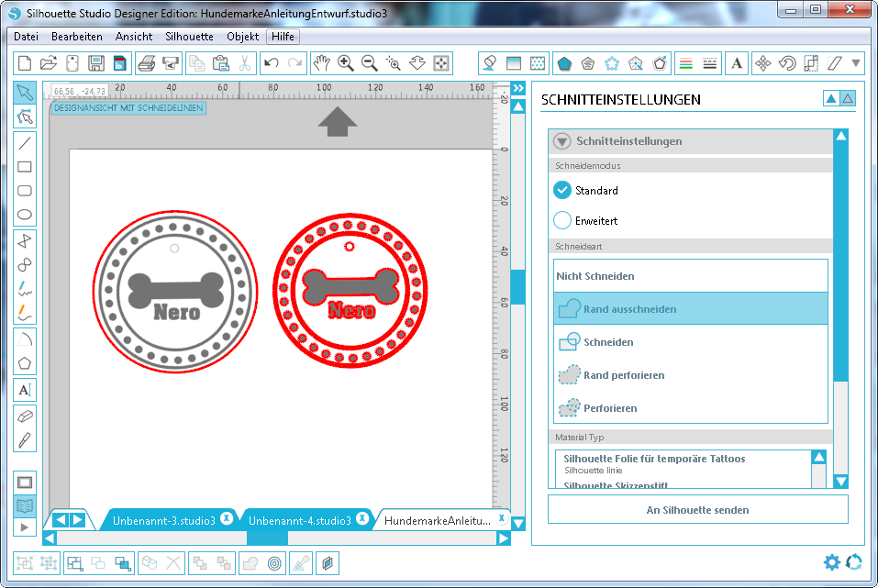Click the Zoom In magnifier
The height and width of the screenshot is (588, 878).
(x=346, y=63)
